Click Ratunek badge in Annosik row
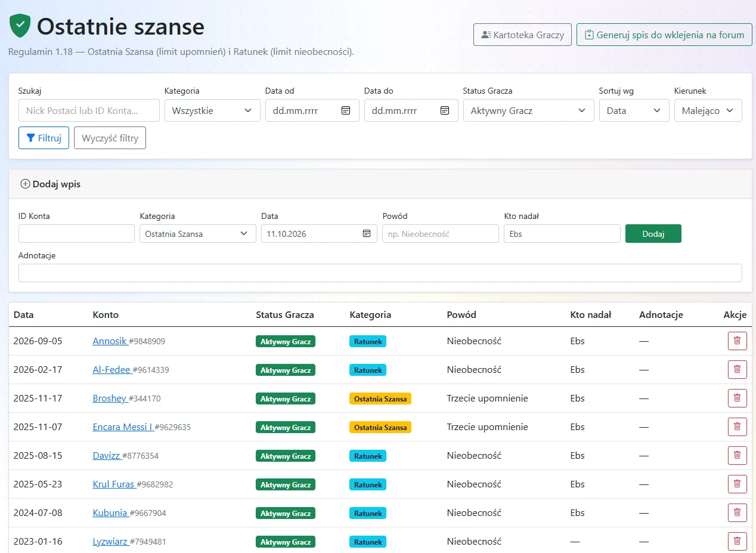Screen dimensions: 756x553 point(368,341)
